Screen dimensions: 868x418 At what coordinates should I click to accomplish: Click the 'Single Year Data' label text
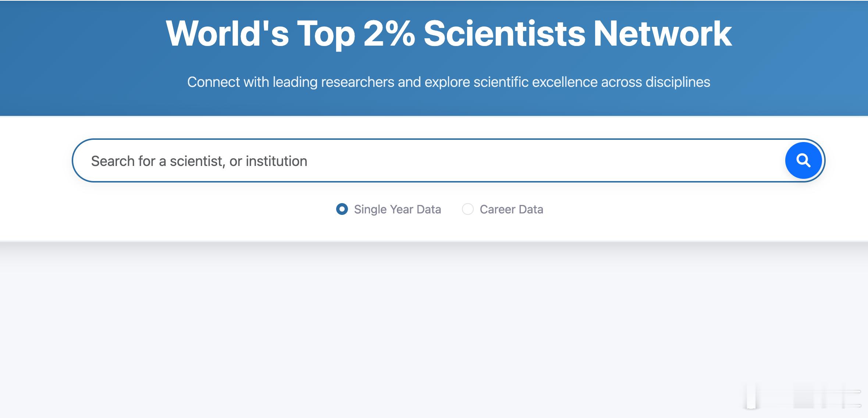point(397,209)
